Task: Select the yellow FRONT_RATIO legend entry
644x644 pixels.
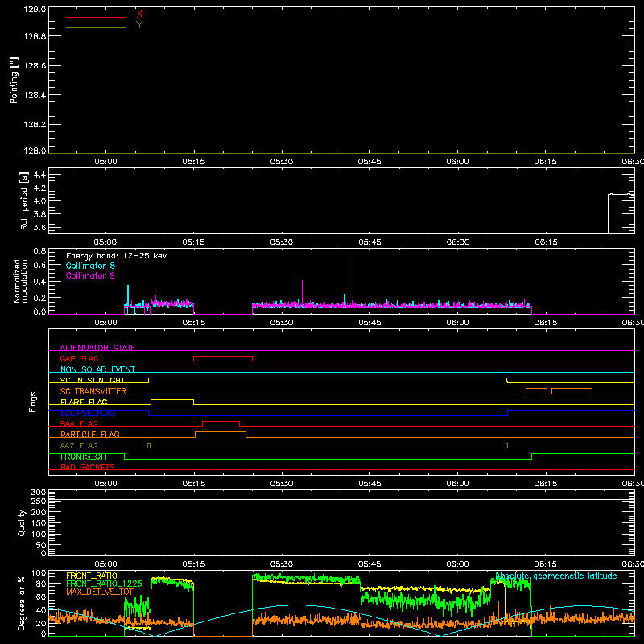Action: (92, 576)
